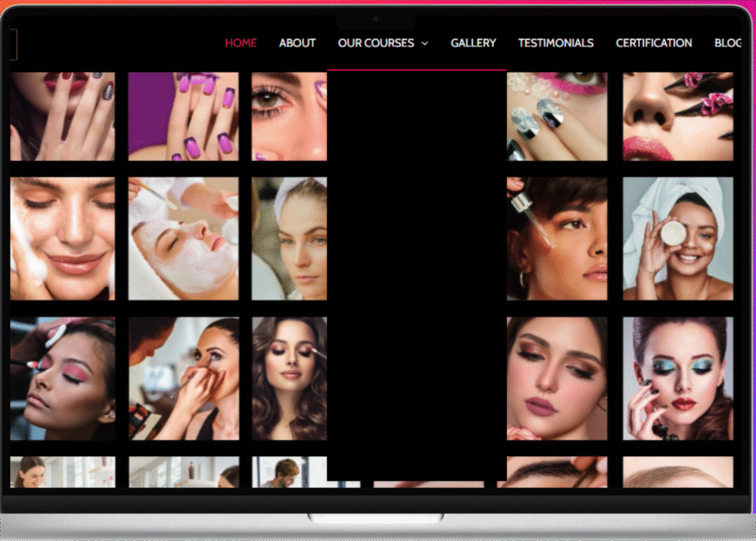Visit the GALLERY page

[x=473, y=43]
